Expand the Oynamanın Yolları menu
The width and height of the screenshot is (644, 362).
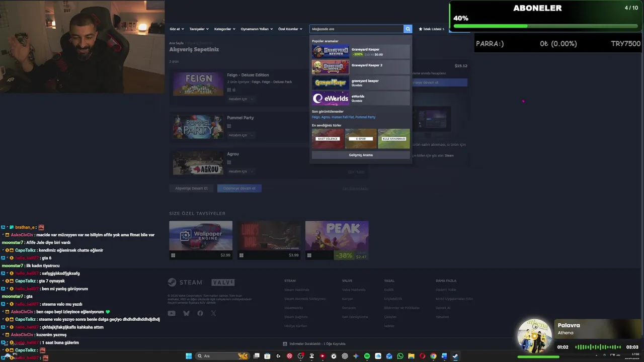point(257,29)
